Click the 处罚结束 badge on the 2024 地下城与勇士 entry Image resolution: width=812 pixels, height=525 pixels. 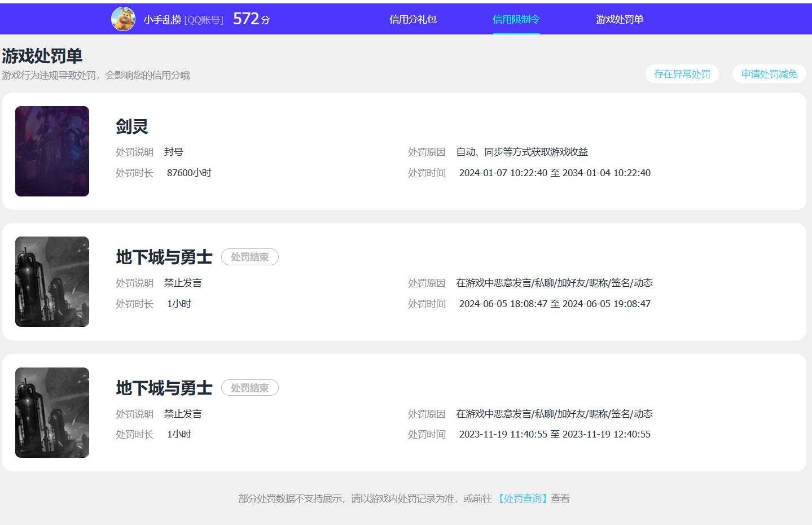coord(250,257)
